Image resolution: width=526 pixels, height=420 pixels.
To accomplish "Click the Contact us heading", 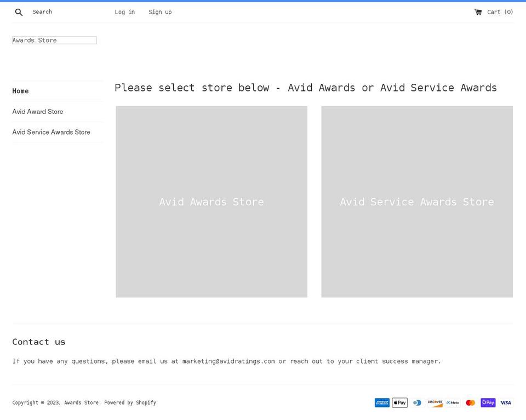I will click(39, 342).
